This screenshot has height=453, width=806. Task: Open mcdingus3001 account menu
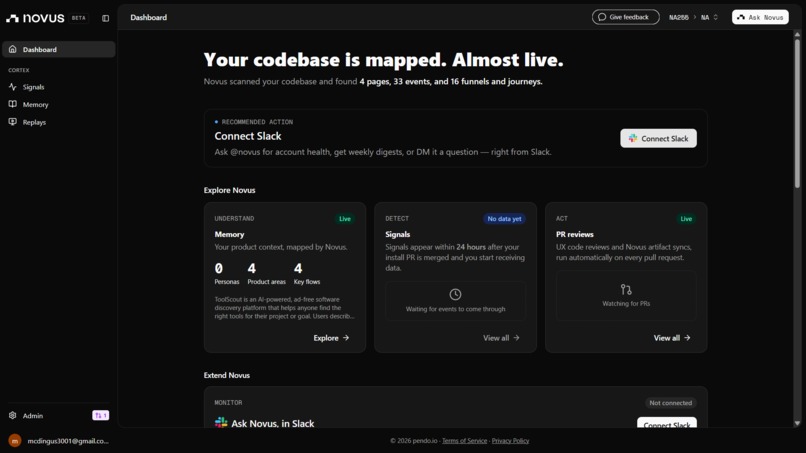(x=68, y=441)
